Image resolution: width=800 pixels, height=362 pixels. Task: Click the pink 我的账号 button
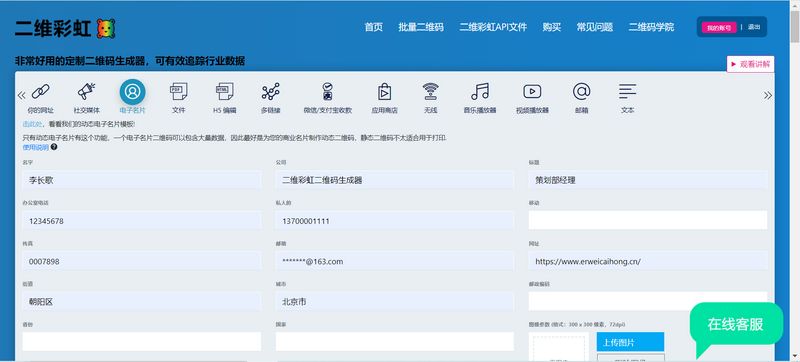pyautogui.click(x=719, y=28)
